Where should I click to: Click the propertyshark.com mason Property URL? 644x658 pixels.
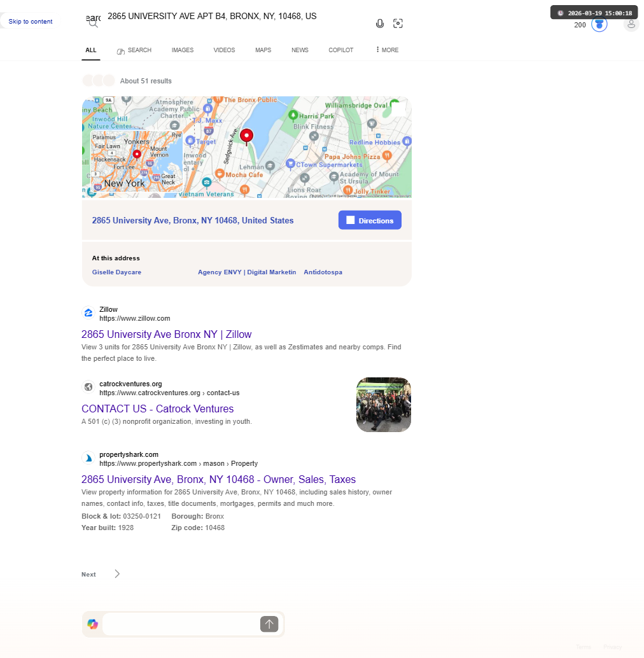point(178,463)
